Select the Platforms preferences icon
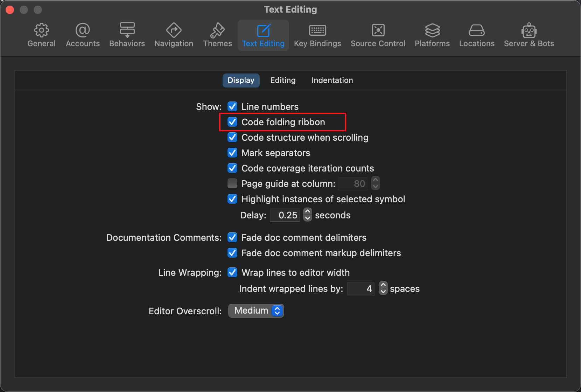The height and width of the screenshot is (392, 581). tap(432, 34)
